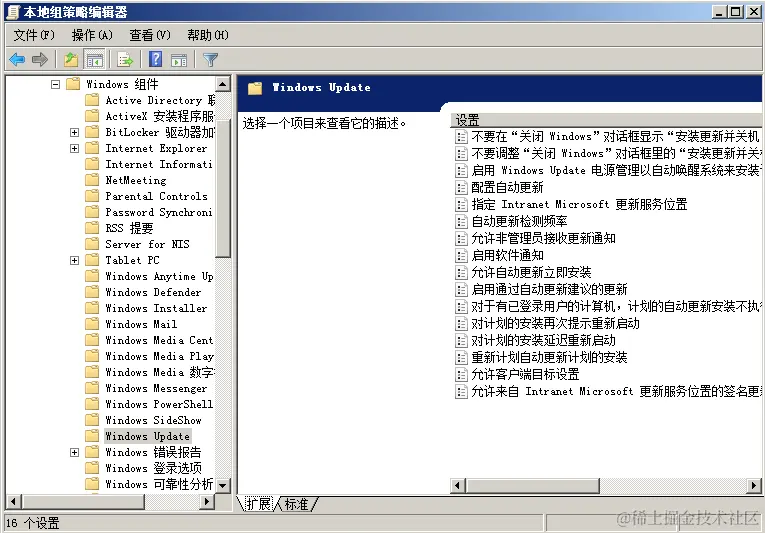
Task: Toggle the Show/Hide console tree icon
Action: (94, 60)
